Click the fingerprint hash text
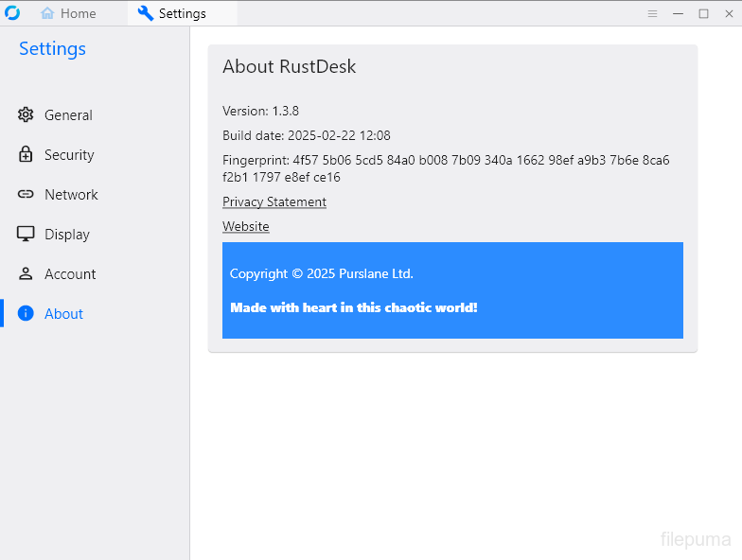The width and height of the screenshot is (742, 560). point(445,168)
